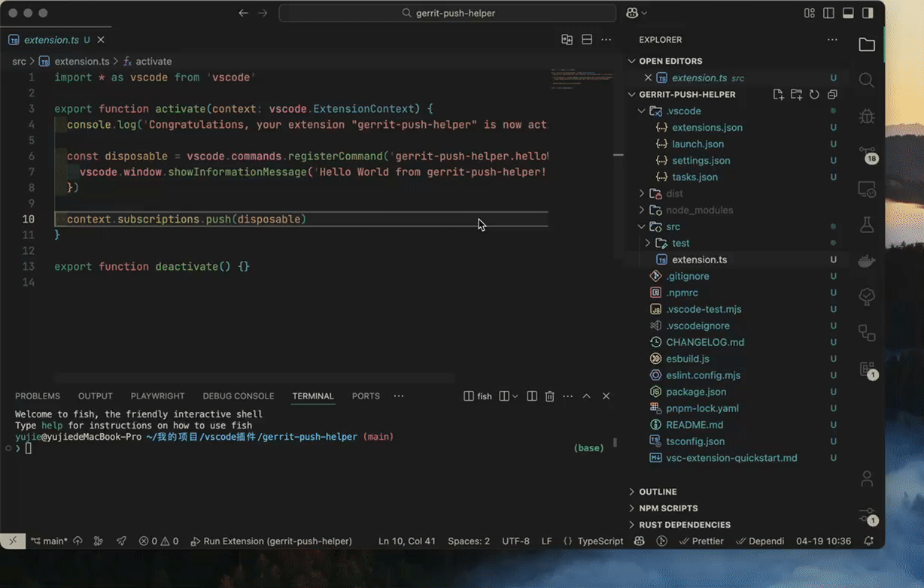Click Spaces: 2 indentation setting
924x588 pixels.
(x=469, y=541)
